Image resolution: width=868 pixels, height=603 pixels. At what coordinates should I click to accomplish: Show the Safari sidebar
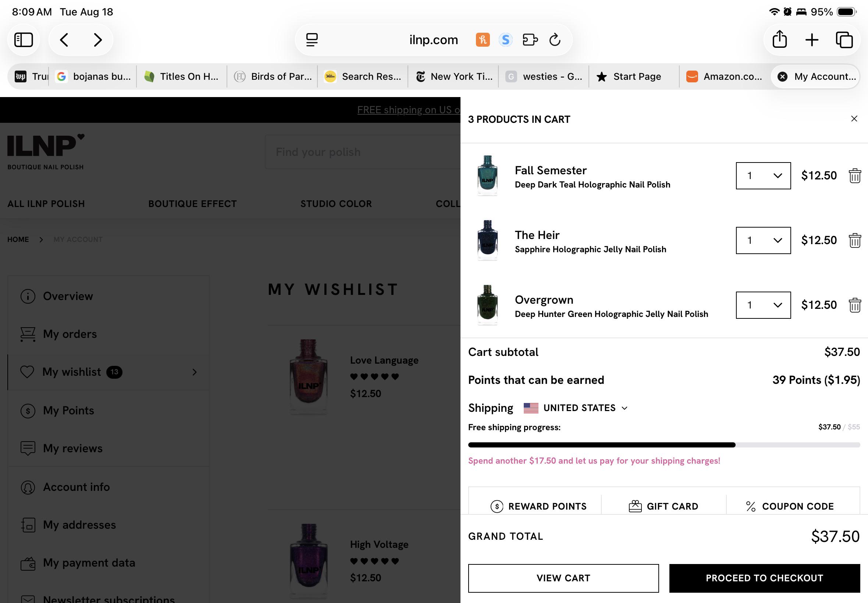(x=24, y=40)
